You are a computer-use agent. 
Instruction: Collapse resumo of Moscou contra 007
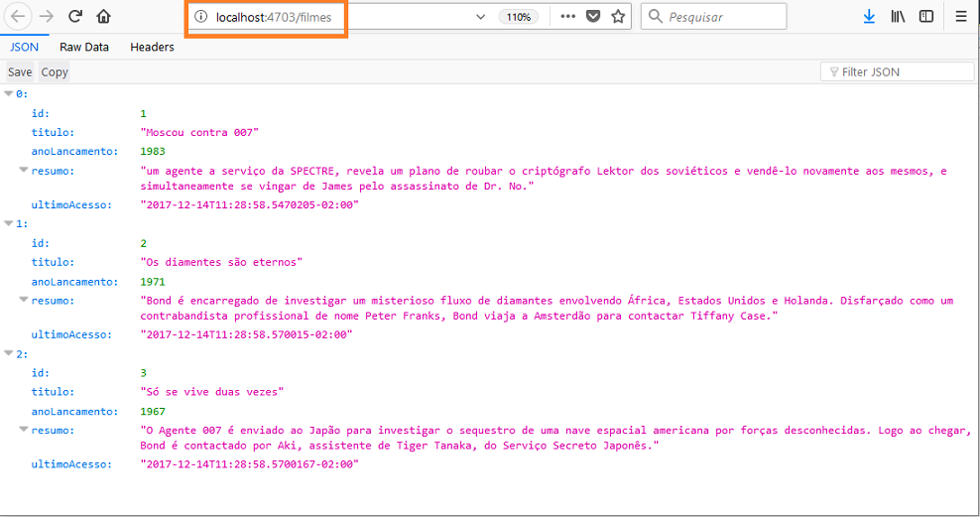pos(24,170)
